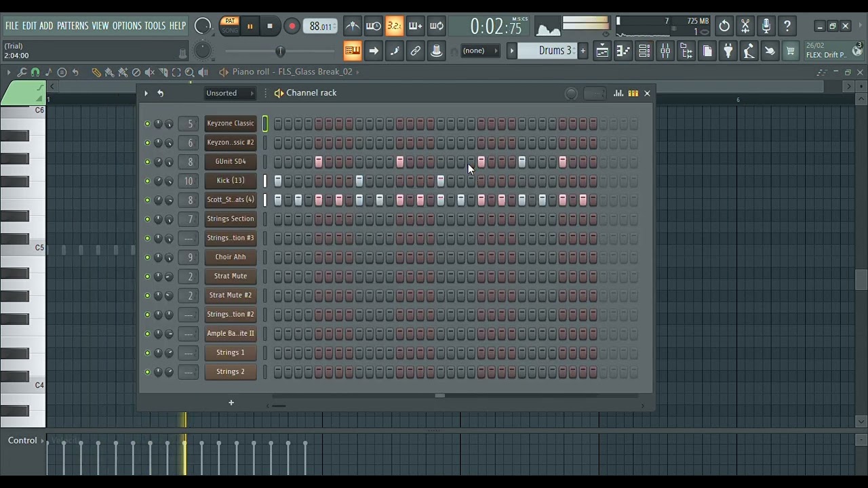Image resolution: width=868 pixels, height=488 pixels.
Task: Expand the channel rack options arrow
Action: [146, 94]
